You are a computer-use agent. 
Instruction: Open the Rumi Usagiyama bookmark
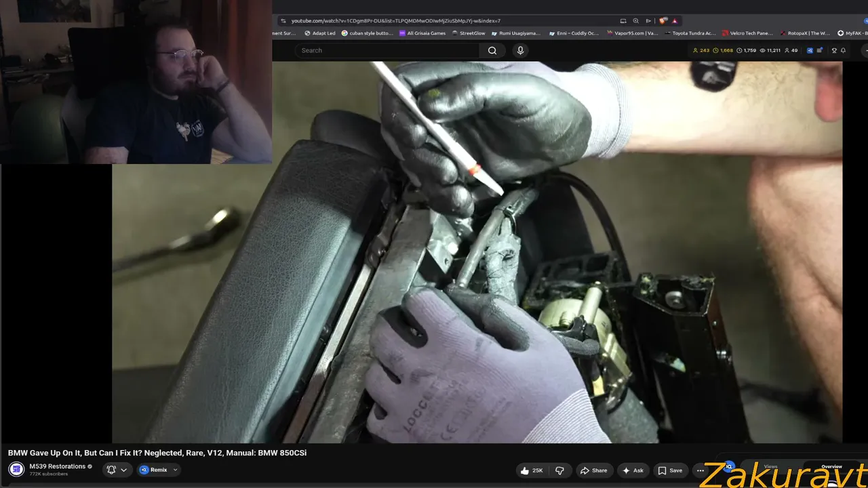click(516, 33)
